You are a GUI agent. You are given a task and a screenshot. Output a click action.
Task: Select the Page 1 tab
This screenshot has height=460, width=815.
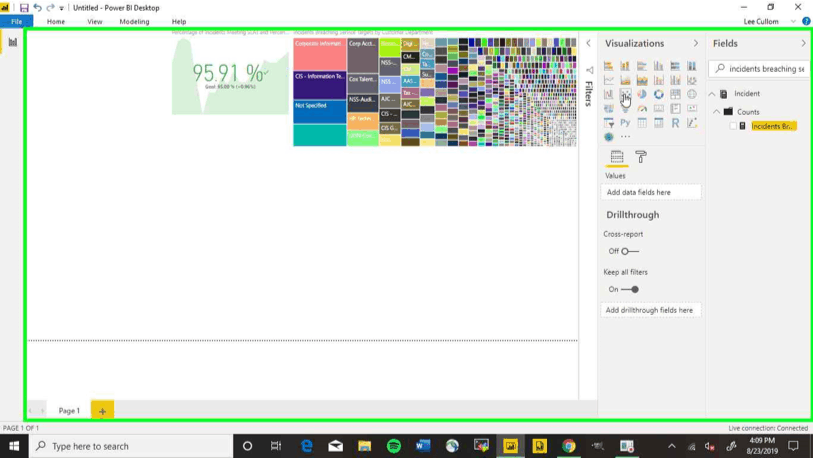click(69, 411)
